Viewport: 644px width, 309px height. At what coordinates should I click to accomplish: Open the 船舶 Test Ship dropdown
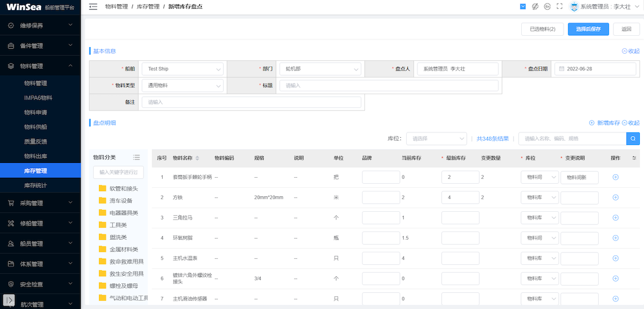click(x=183, y=69)
